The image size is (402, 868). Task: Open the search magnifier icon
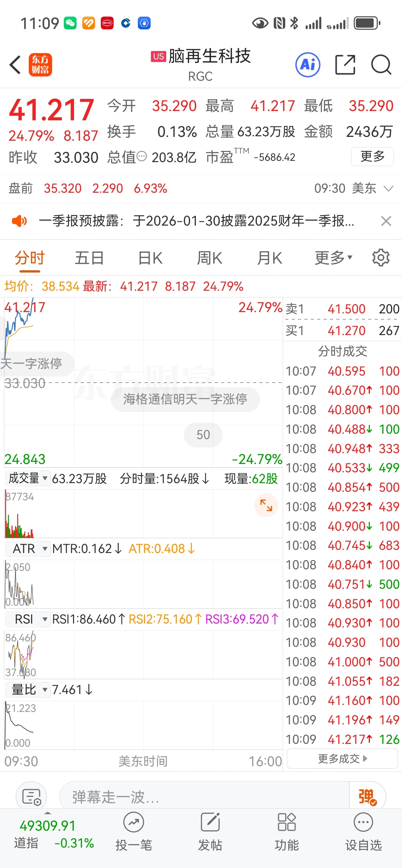(381, 64)
